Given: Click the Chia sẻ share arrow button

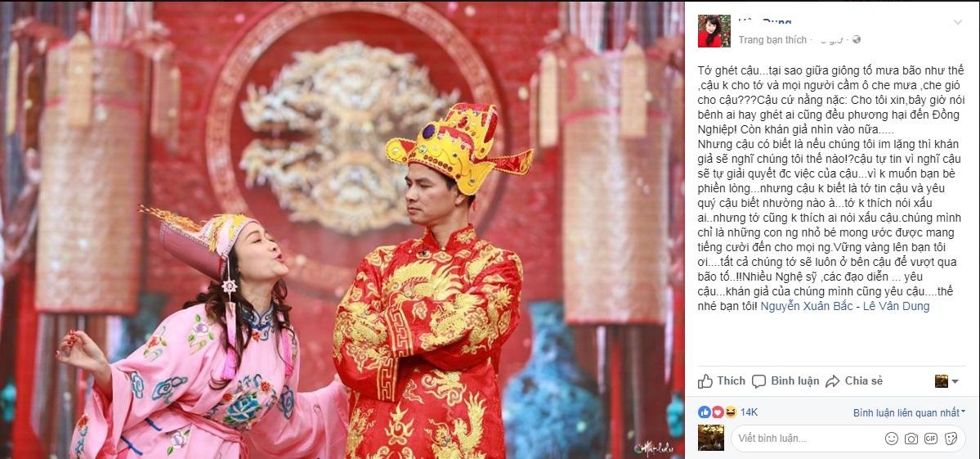Looking at the screenshot, I should (853, 380).
